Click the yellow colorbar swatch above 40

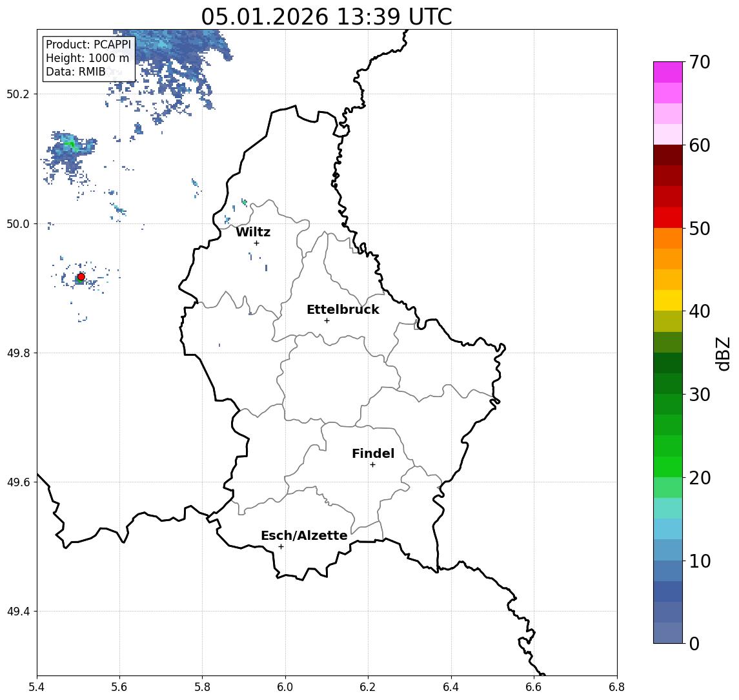click(x=668, y=300)
